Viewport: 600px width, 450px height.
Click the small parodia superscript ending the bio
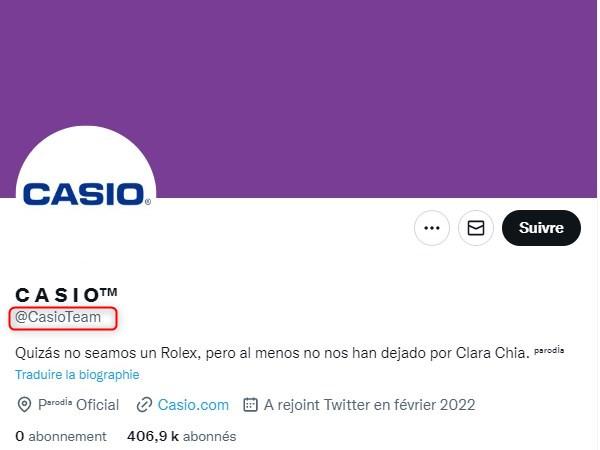point(549,350)
